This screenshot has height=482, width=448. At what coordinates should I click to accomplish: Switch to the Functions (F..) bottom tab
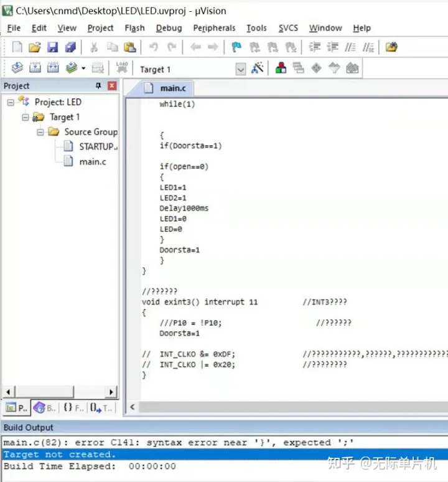coord(73,408)
